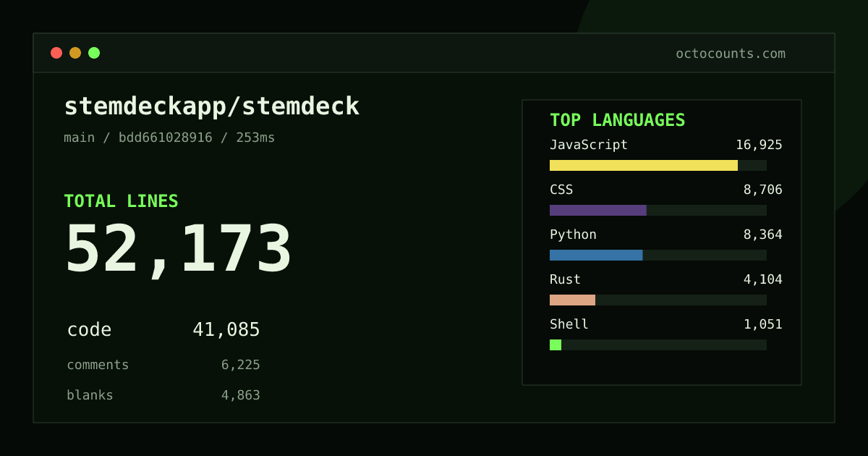The image size is (868, 456).
Task: Select the stemdeckapp/stemdeck repository title
Action: (212, 106)
